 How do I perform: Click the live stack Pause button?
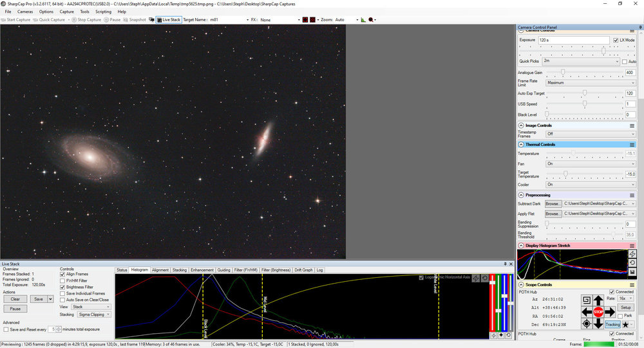pyautogui.click(x=15, y=309)
